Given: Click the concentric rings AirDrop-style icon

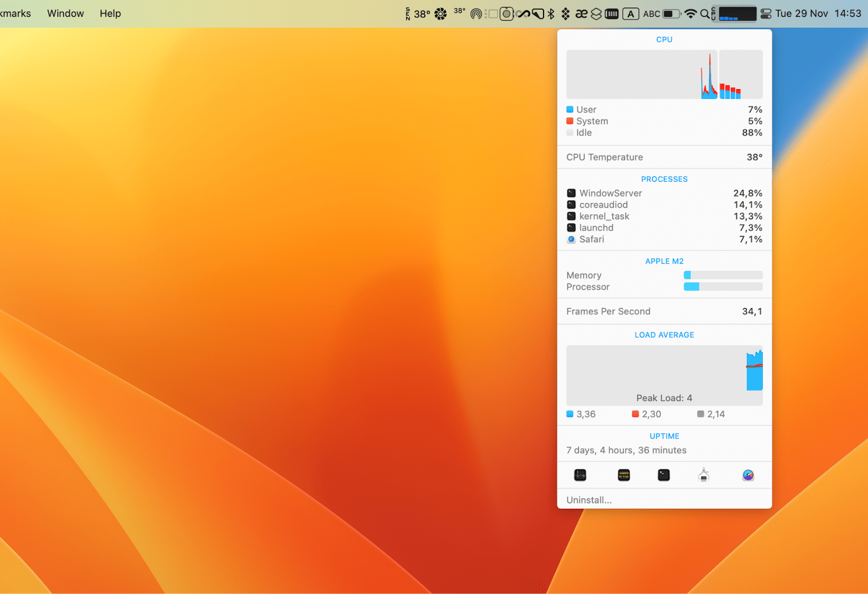Looking at the screenshot, I should pyautogui.click(x=476, y=14).
